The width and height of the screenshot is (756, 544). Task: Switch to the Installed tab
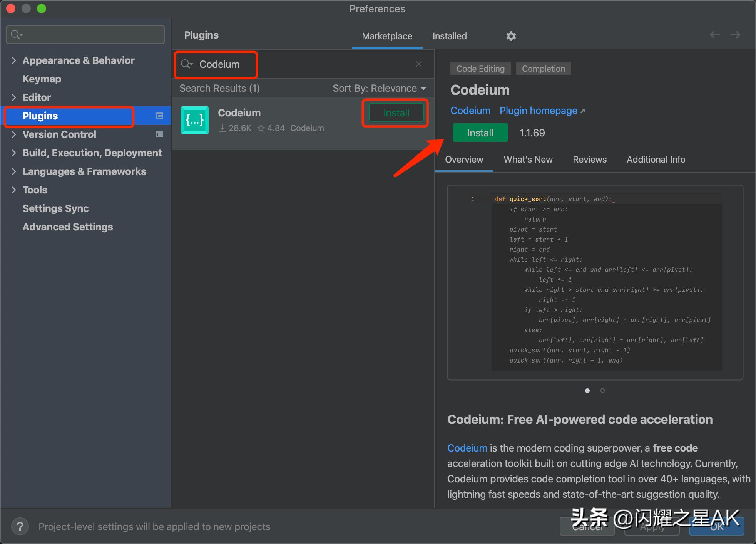click(450, 36)
